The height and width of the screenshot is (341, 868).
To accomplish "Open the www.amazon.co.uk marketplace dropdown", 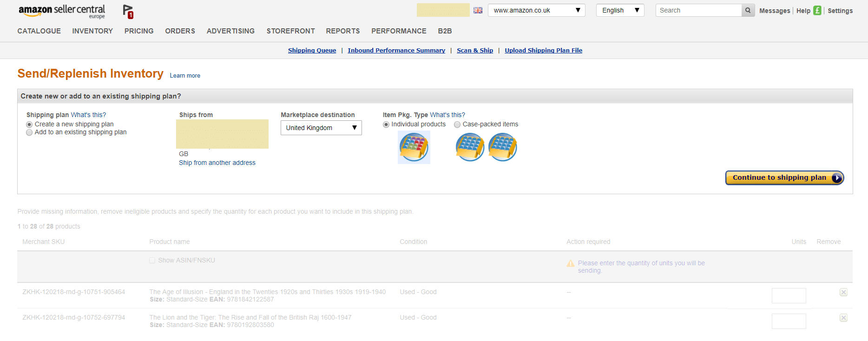I will coord(536,10).
